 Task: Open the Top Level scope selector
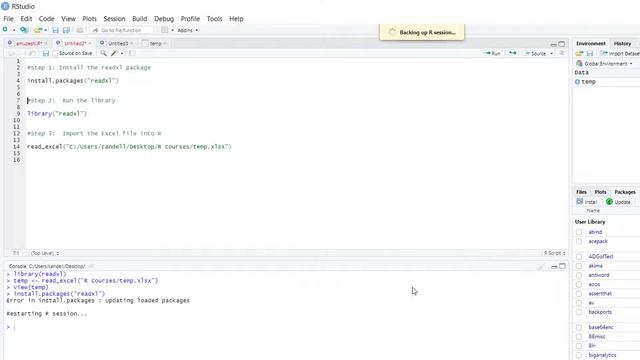(45, 253)
